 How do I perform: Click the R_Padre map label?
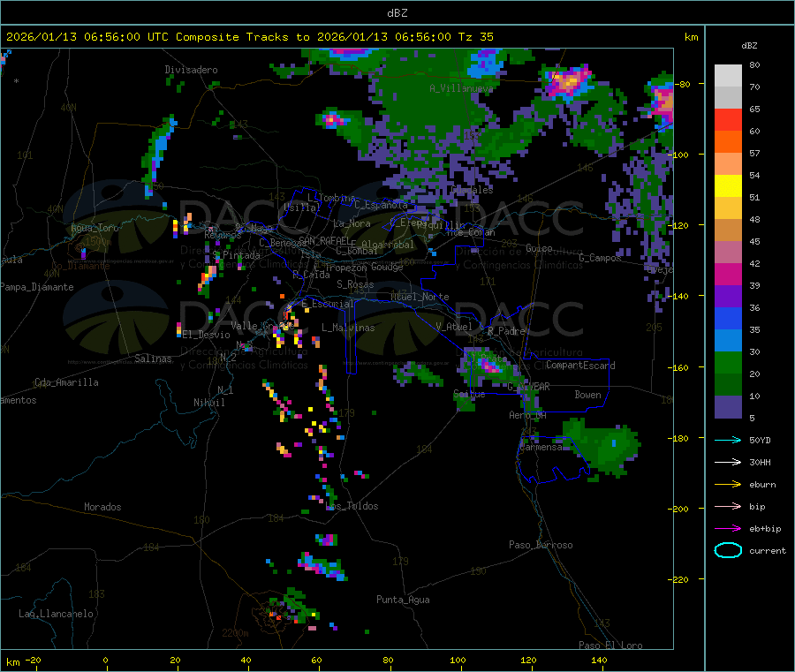coord(506,331)
